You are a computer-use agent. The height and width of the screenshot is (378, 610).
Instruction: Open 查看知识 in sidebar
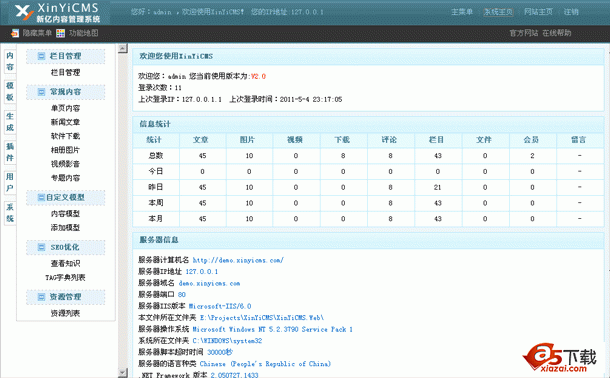pos(65,264)
